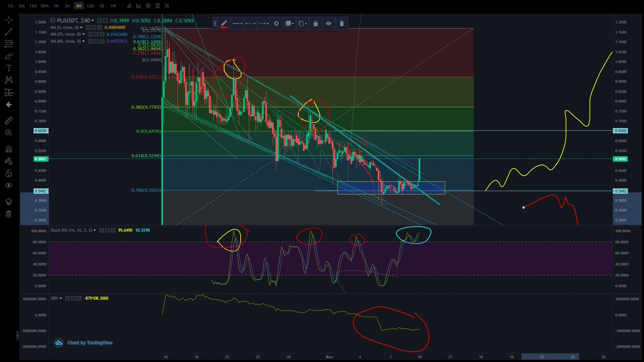Toggle stay in drawing mode
The width and height of the screenshot is (644, 362).
pos(9,161)
